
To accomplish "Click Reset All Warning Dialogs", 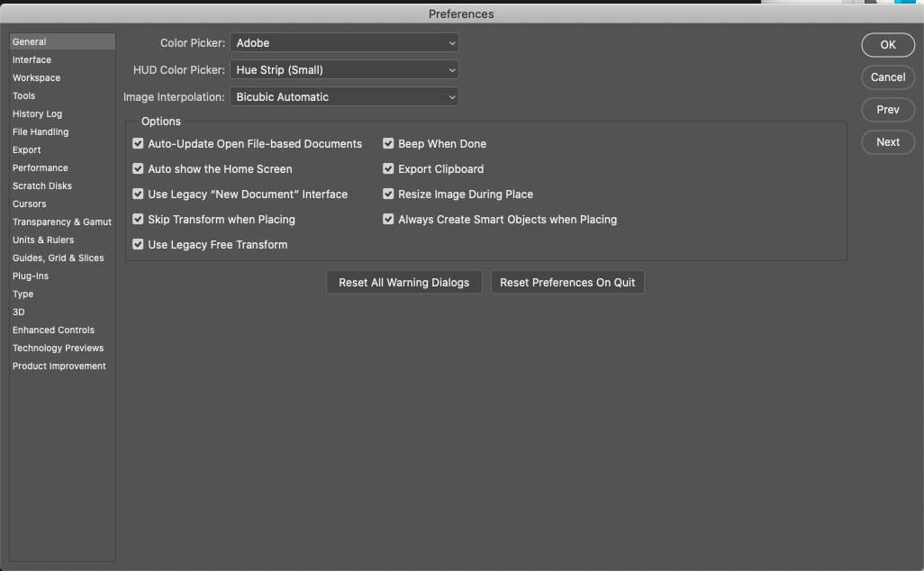I will point(403,282).
